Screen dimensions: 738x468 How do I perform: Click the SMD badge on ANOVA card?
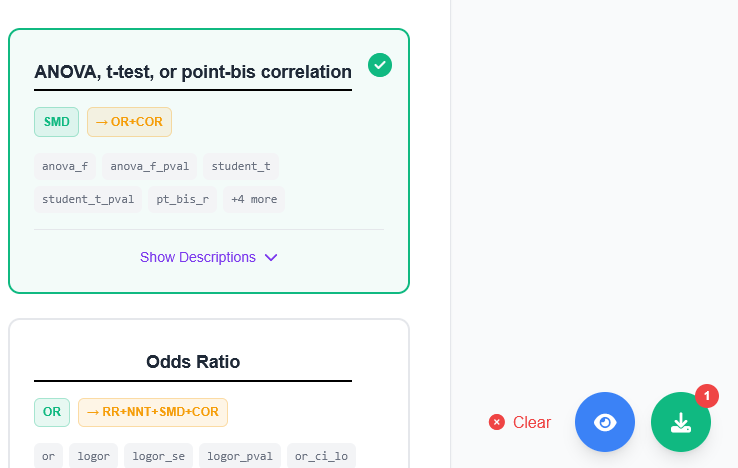pyautogui.click(x=57, y=122)
